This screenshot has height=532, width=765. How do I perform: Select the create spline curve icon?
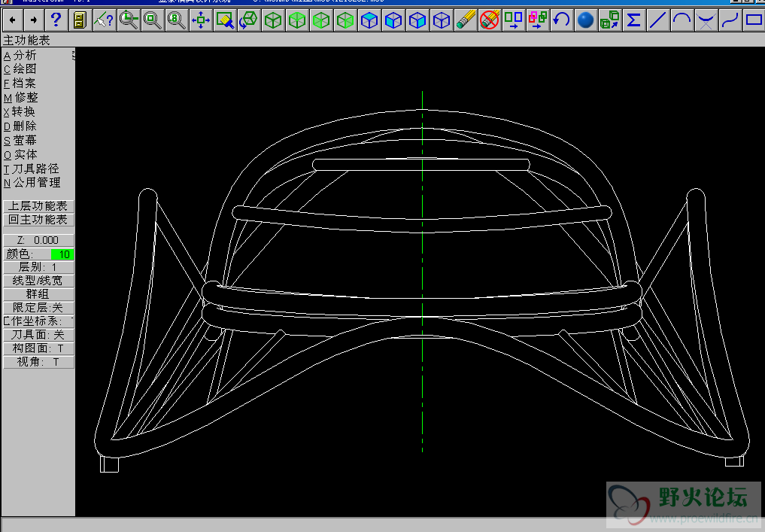(730, 20)
